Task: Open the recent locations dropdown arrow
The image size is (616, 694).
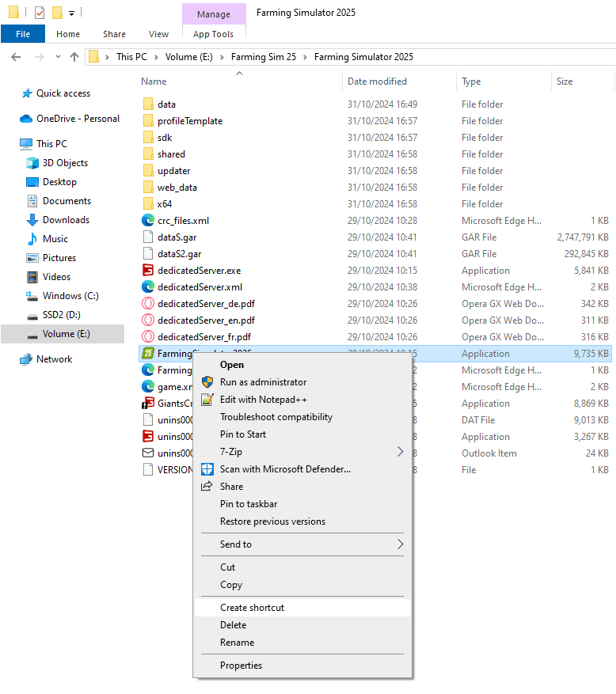Action: pos(58,57)
